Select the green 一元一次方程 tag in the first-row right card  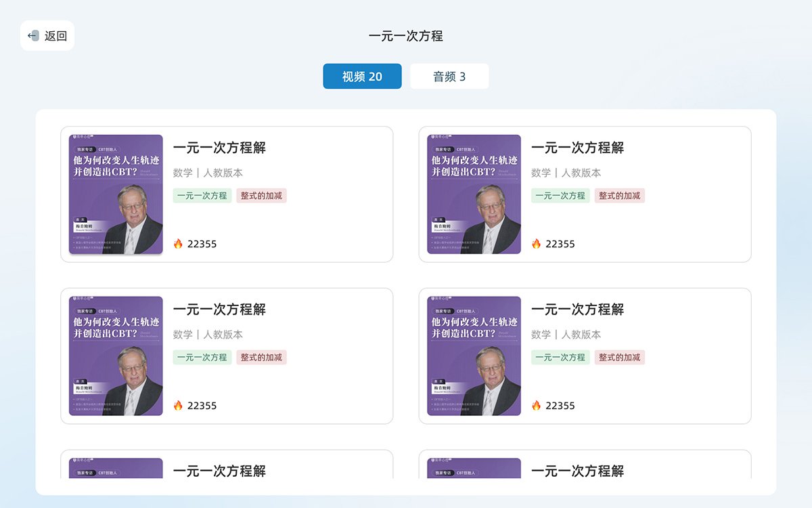560,196
